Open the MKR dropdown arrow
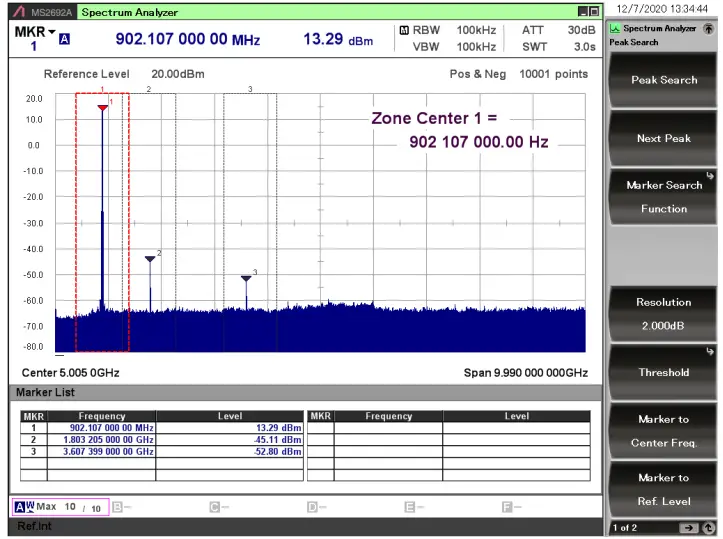This screenshot has width=723, height=539. tap(52, 32)
